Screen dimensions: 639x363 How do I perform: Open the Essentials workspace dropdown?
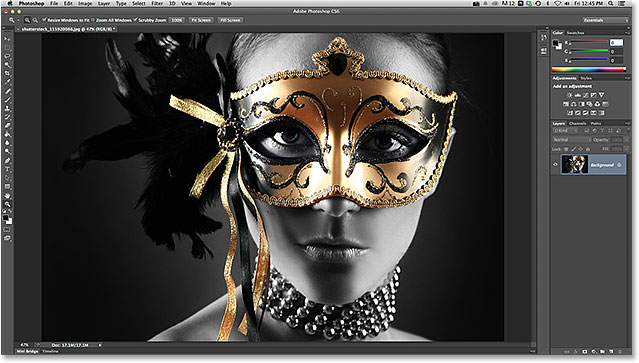tap(605, 20)
